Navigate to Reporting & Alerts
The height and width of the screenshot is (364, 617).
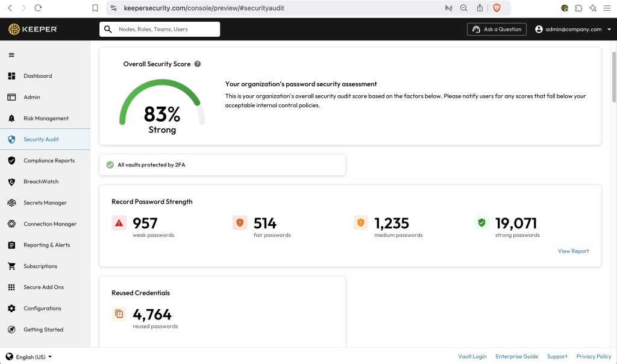pyautogui.click(x=46, y=245)
